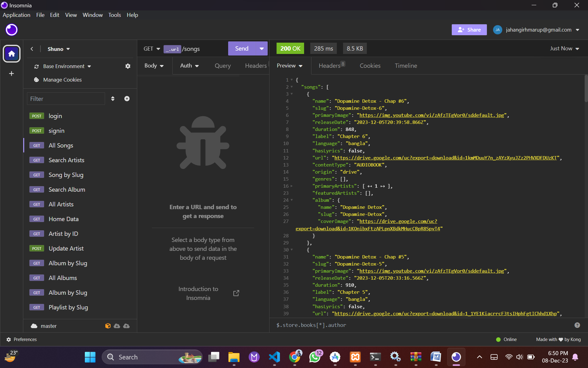Click the sort order arrows icon
The image size is (588, 368).
pyautogui.click(x=113, y=98)
